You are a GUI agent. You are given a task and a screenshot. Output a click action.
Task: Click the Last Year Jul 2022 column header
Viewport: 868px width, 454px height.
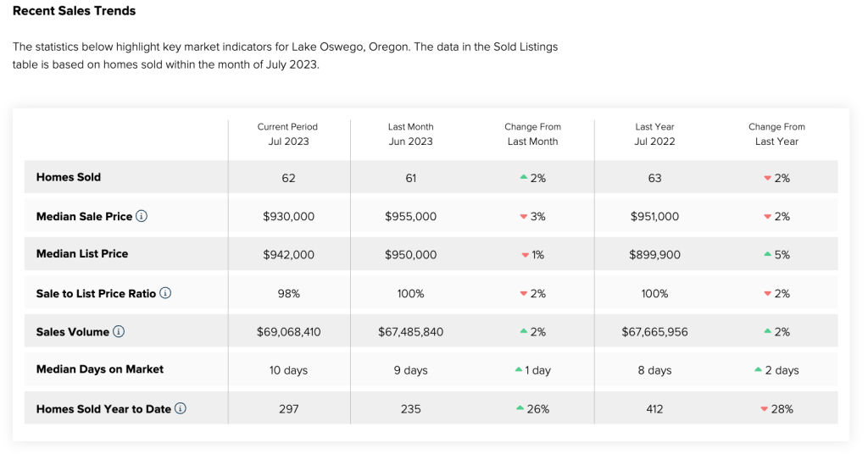[654, 134]
